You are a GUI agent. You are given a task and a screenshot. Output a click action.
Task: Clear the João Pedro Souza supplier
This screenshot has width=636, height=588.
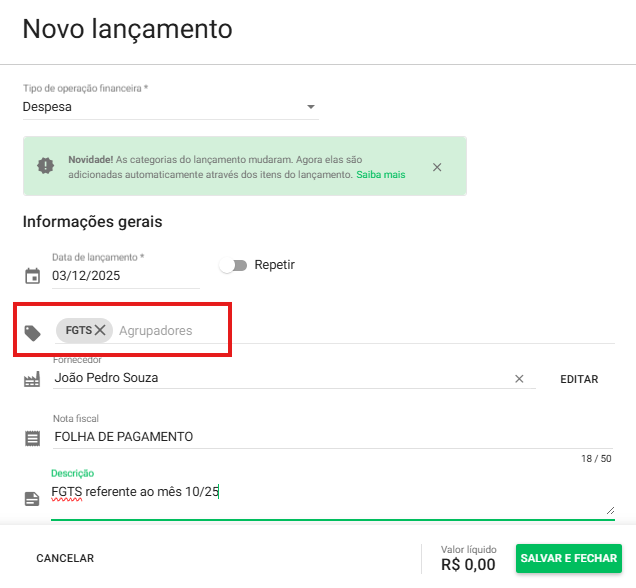click(x=519, y=379)
